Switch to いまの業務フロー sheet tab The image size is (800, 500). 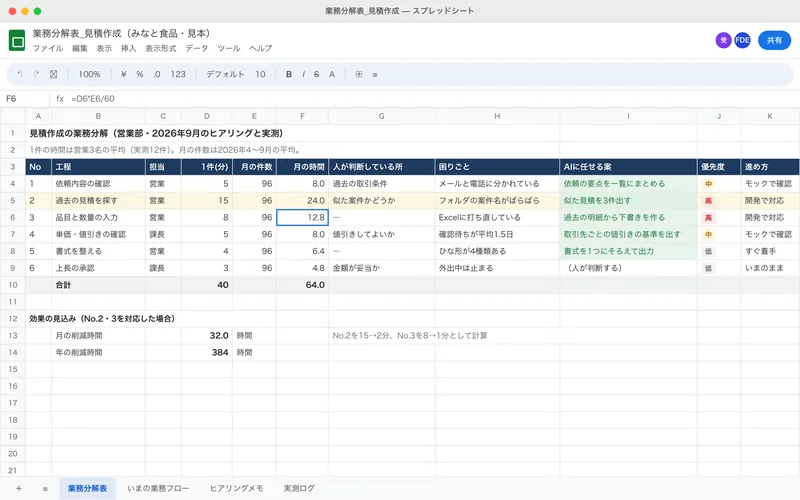point(158,489)
